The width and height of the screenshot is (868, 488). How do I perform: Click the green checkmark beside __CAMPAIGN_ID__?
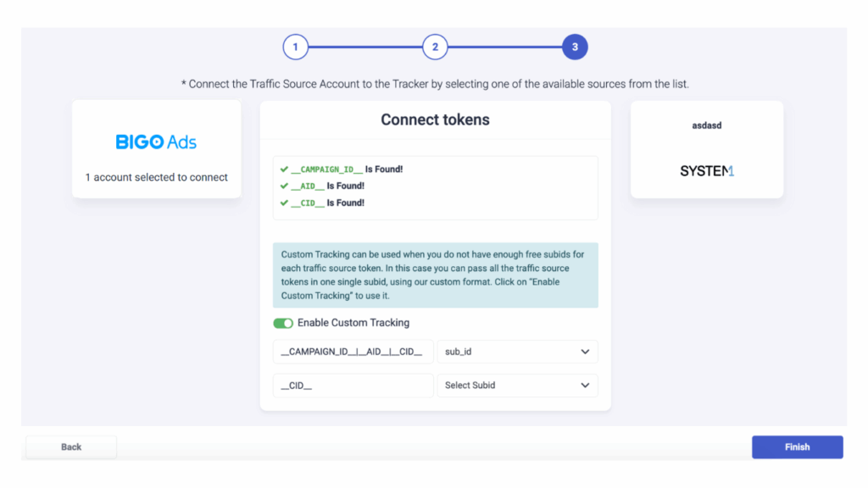coord(285,169)
